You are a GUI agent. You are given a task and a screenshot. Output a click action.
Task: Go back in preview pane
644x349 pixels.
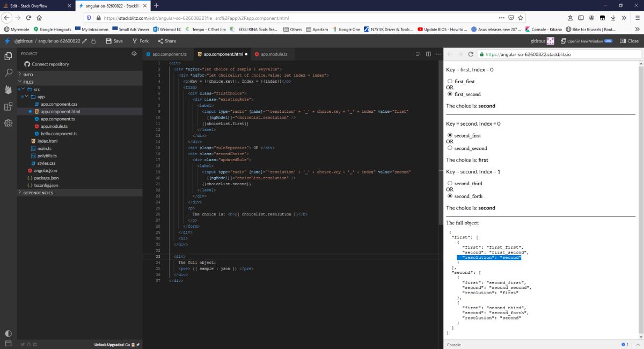coord(450,54)
